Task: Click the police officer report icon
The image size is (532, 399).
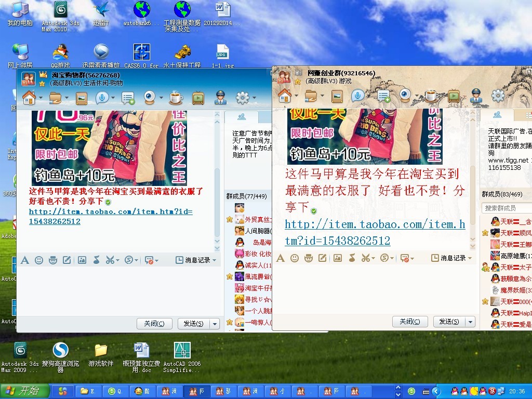Action: point(476,96)
